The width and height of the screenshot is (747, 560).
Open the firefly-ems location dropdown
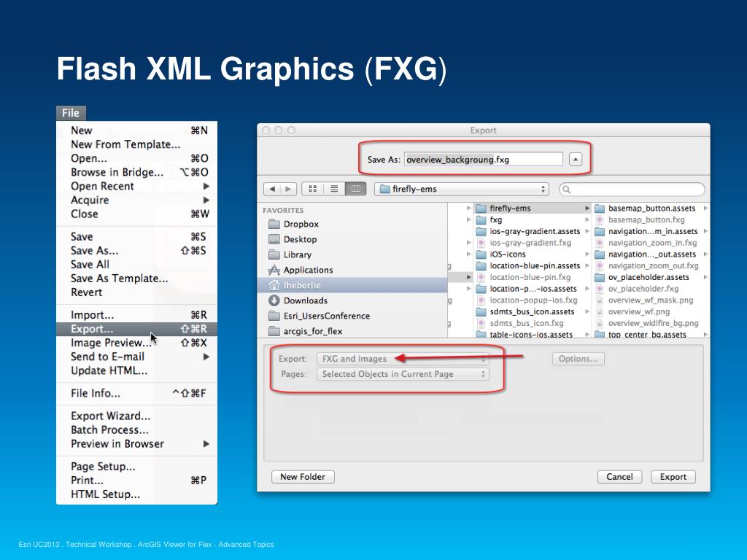click(462, 189)
